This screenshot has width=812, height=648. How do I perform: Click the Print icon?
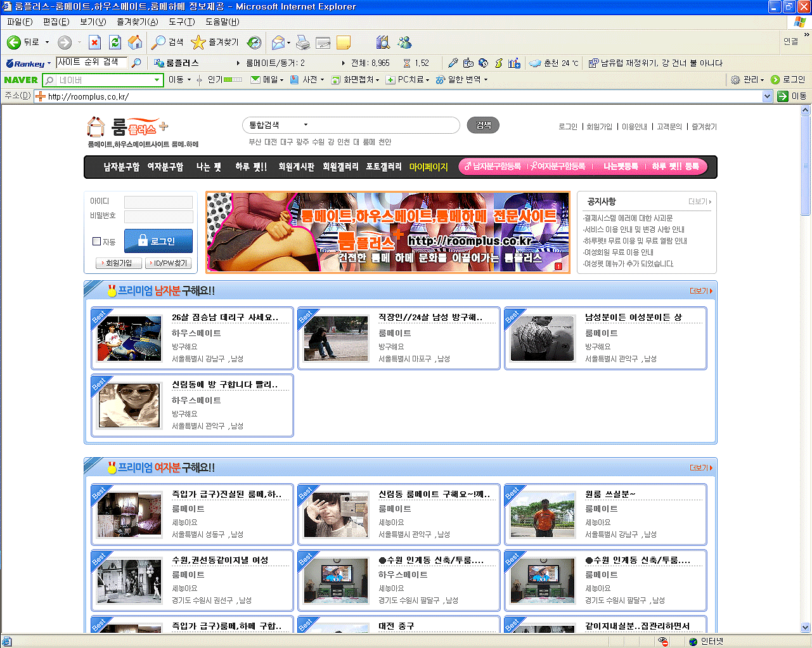(303, 42)
